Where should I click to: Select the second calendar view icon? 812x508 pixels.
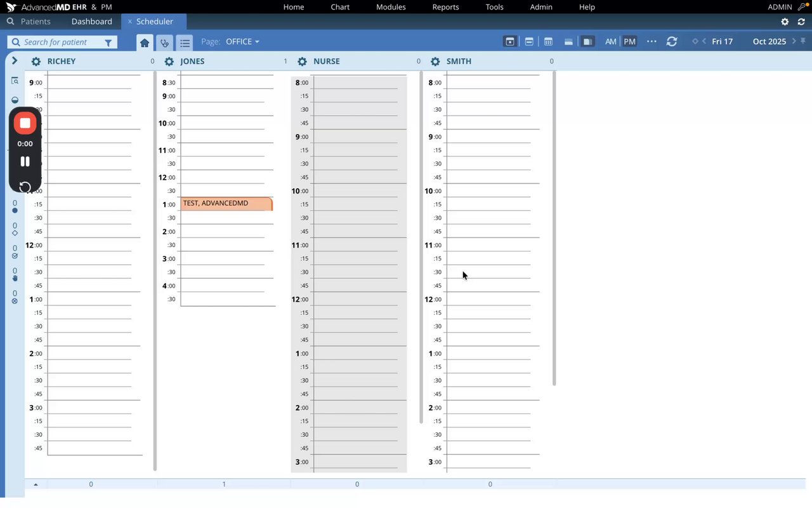(x=529, y=42)
